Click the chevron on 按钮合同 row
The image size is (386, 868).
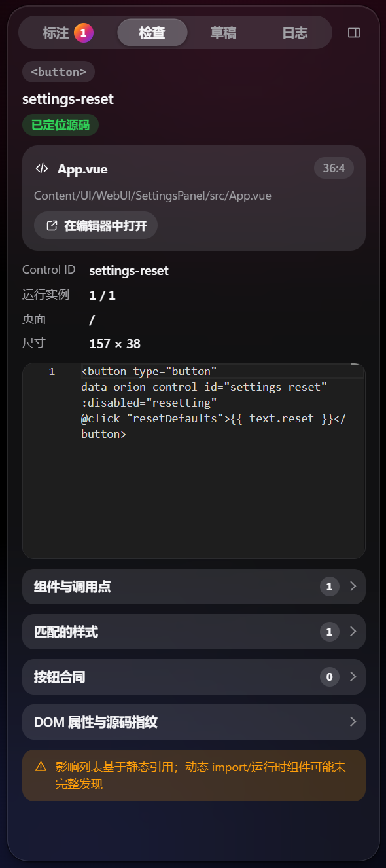click(x=353, y=677)
